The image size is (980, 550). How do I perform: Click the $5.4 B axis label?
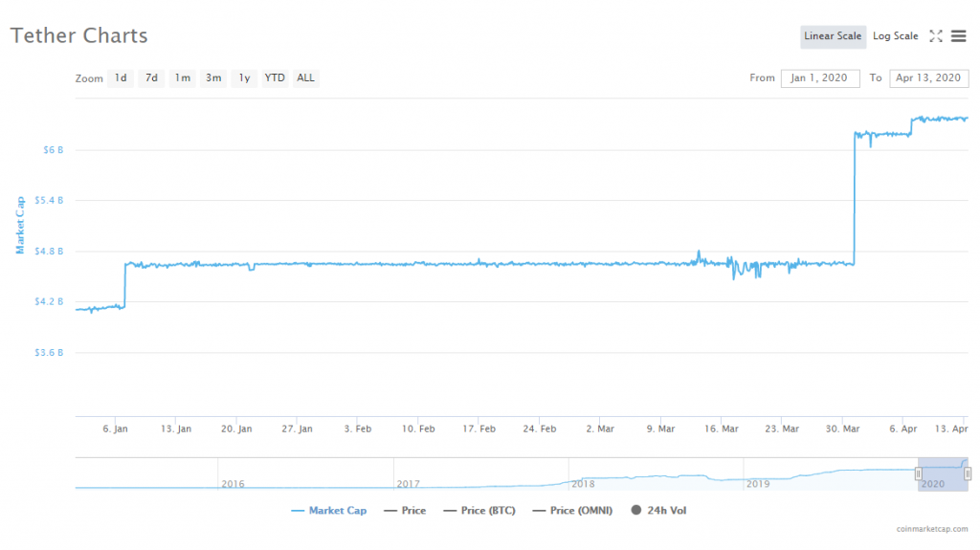pyautogui.click(x=49, y=201)
